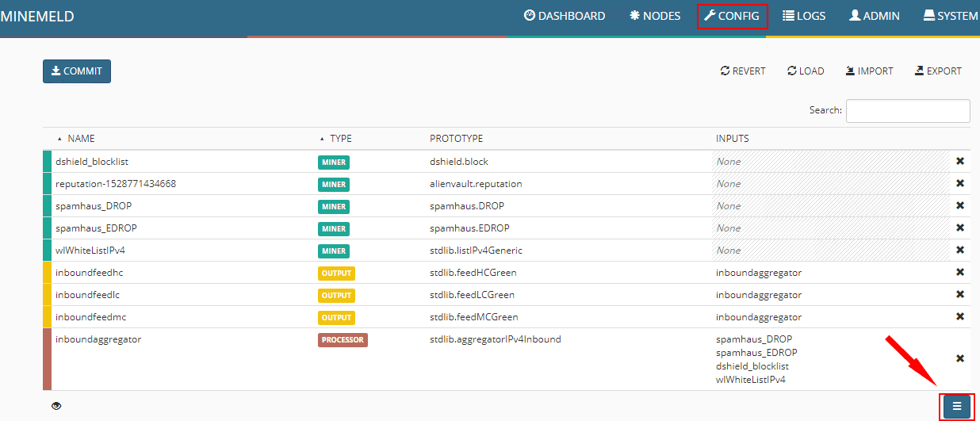Viewport: 980px width, 421px height.
Task: Revert the configuration changes
Action: [743, 71]
